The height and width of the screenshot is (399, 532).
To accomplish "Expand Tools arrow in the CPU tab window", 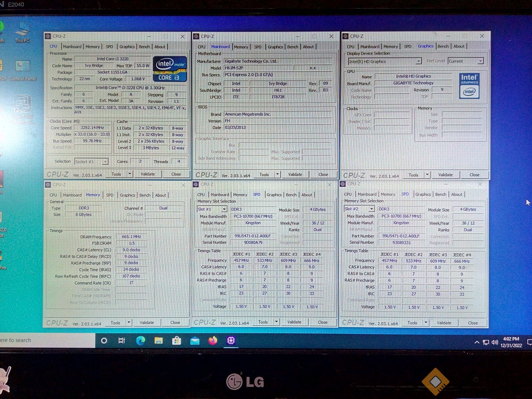I will point(130,174).
